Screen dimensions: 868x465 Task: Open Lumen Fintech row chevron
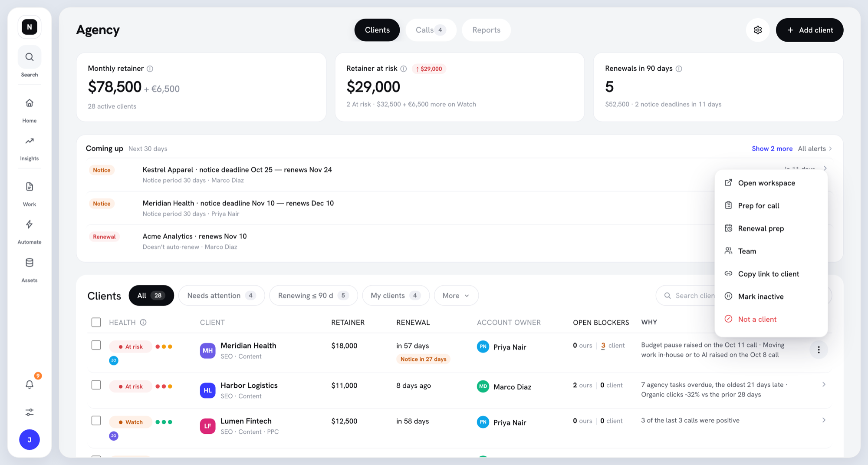(x=824, y=420)
